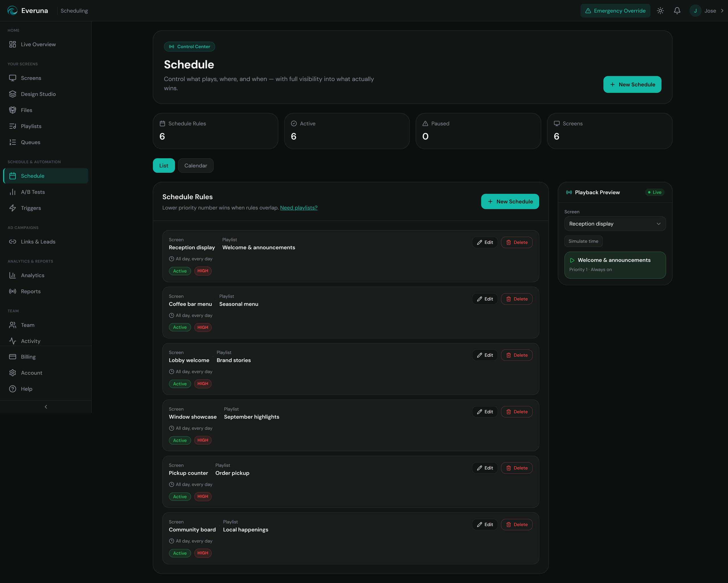Click New Schedule in Schedule Rules panel

point(510,201)
